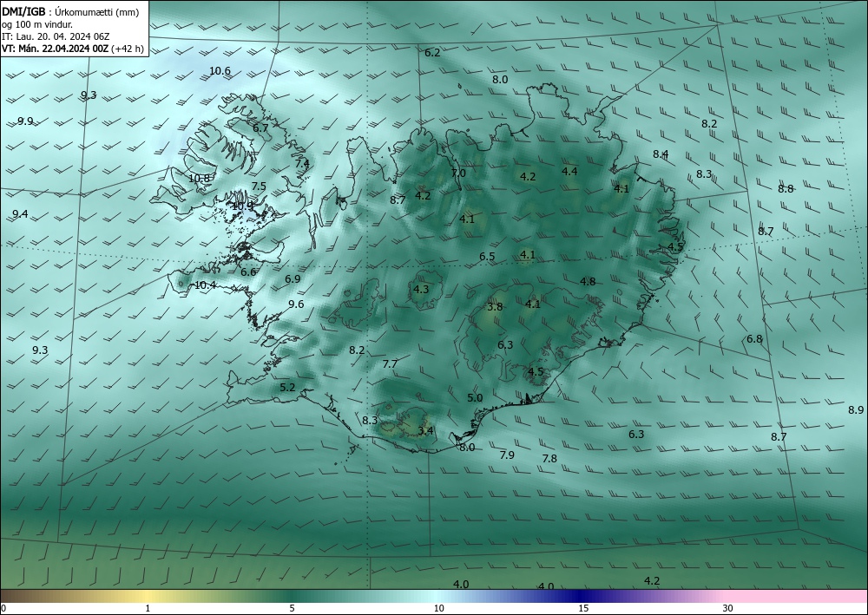Click the 7.9 map value

point(507,455)
